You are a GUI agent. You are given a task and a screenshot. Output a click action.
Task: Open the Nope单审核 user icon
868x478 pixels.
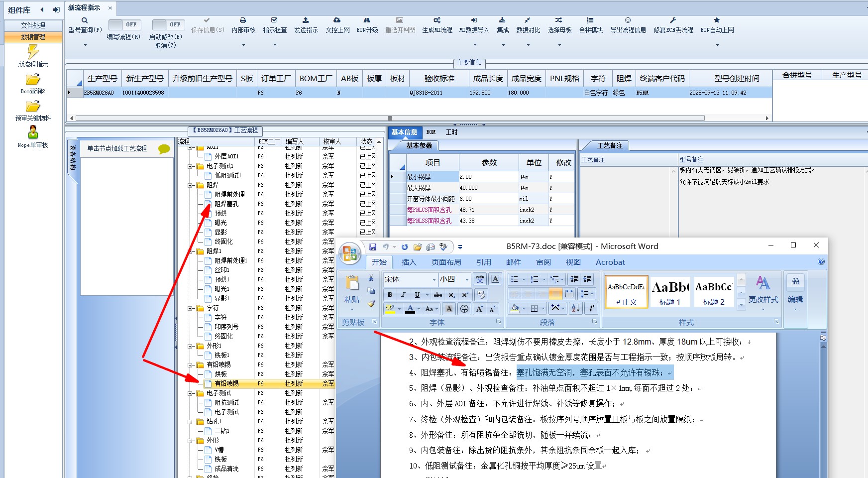point(33,132)
